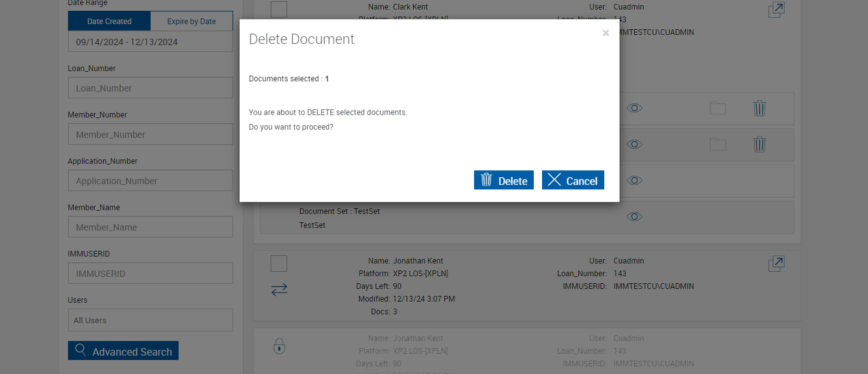Switch to the Expire by Date tab

pos(191,22)
